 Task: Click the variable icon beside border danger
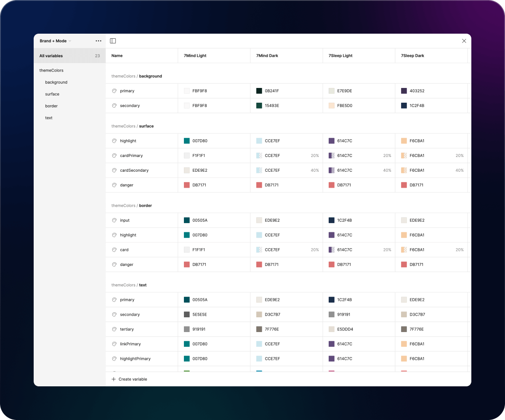114,264
